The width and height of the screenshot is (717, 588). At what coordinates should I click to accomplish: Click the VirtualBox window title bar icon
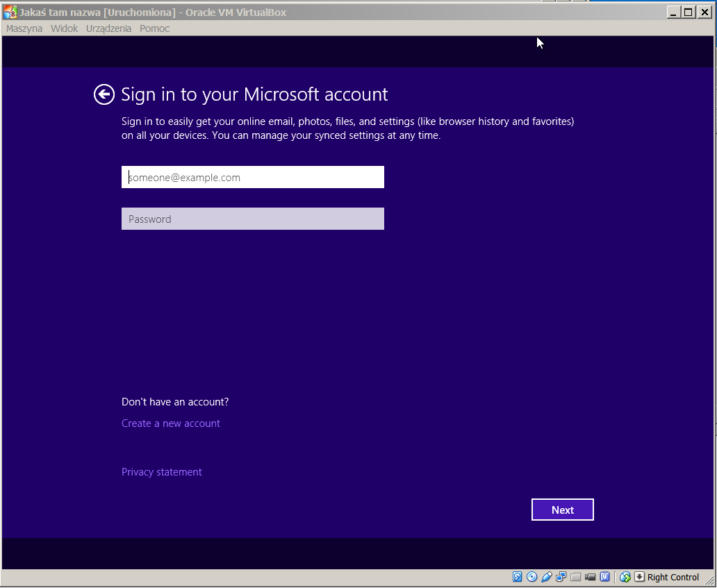(10, 12)
